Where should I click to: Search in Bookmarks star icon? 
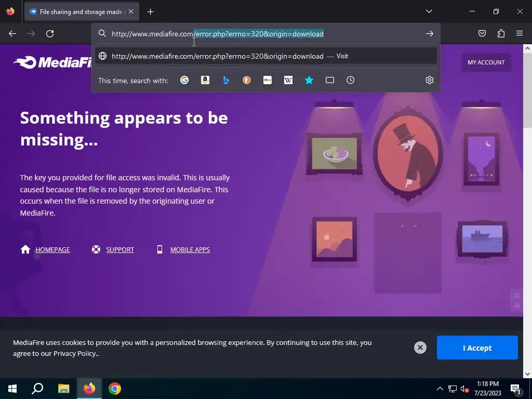click(309, 80)
